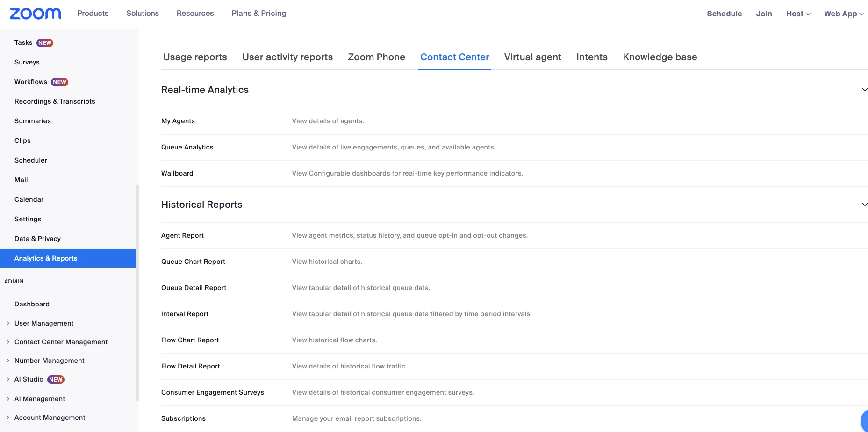
Task: Collapse the Real-time Analytics section chevron
Action: pyautogui.click(x=865, y=90)
